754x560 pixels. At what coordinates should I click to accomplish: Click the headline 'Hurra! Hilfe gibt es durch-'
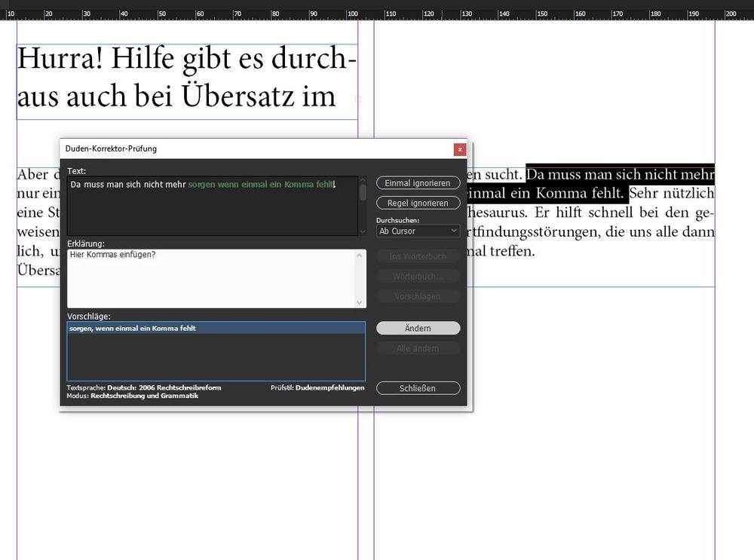[187, 60]
